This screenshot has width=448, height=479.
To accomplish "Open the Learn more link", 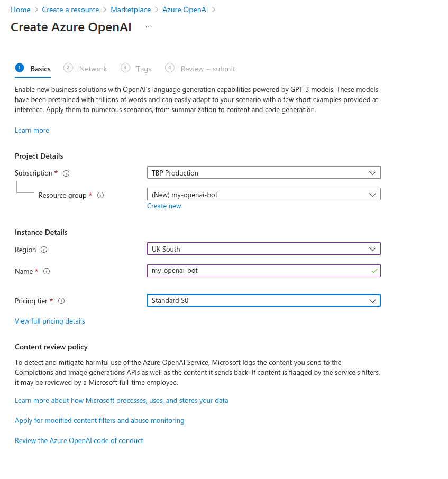I will [32, 131].
